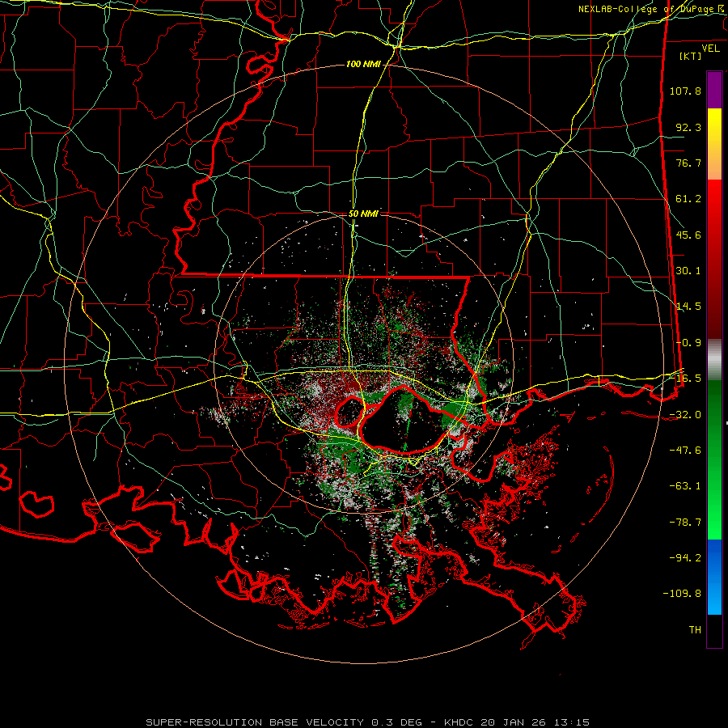The height and width of the screenshot is (728, 728).
Task: Click the 30.1 velocity scale value
Action: click(688, 271)
